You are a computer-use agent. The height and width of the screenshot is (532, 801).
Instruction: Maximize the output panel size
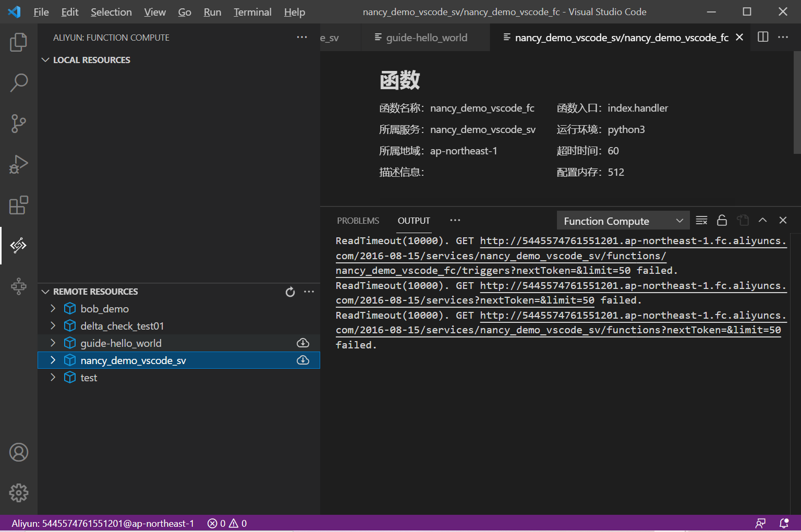click(763, 220)
